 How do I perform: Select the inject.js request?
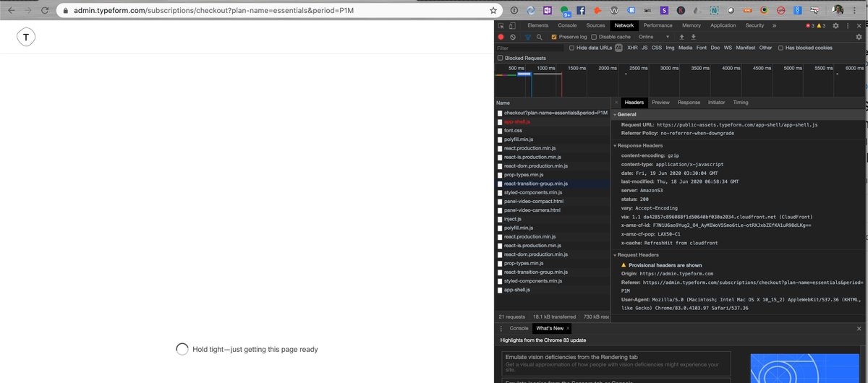pos(553,219)
